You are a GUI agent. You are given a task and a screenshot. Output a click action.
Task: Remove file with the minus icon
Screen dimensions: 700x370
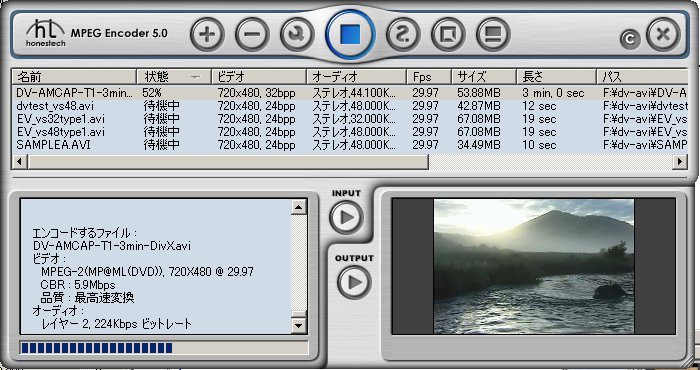pyautogui.click(x=252, y=34)
